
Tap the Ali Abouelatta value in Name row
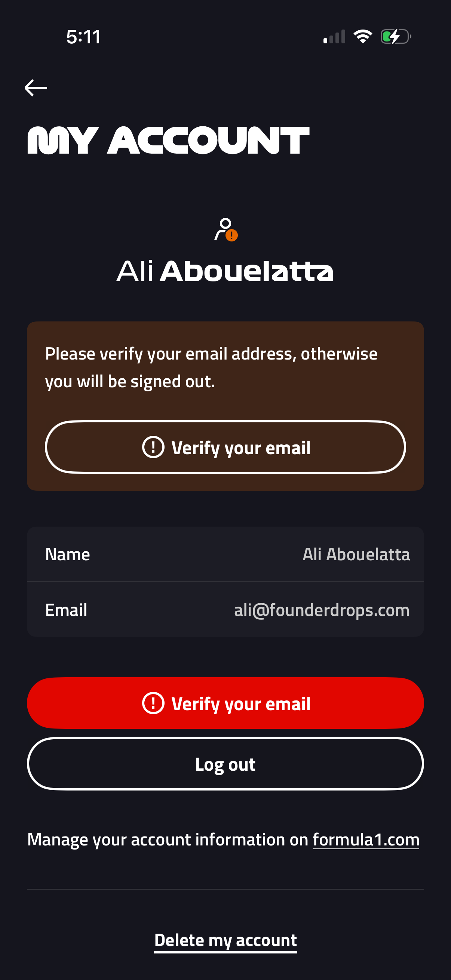(x=356, y=554)
